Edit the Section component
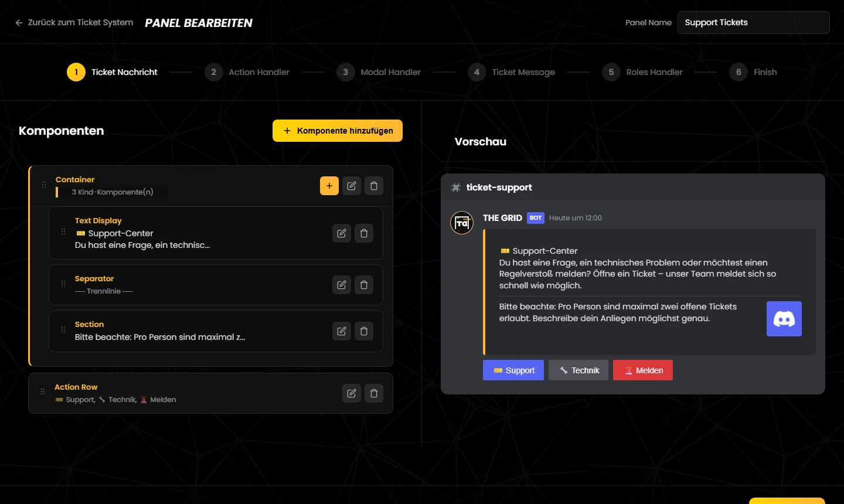 (342, 331)
